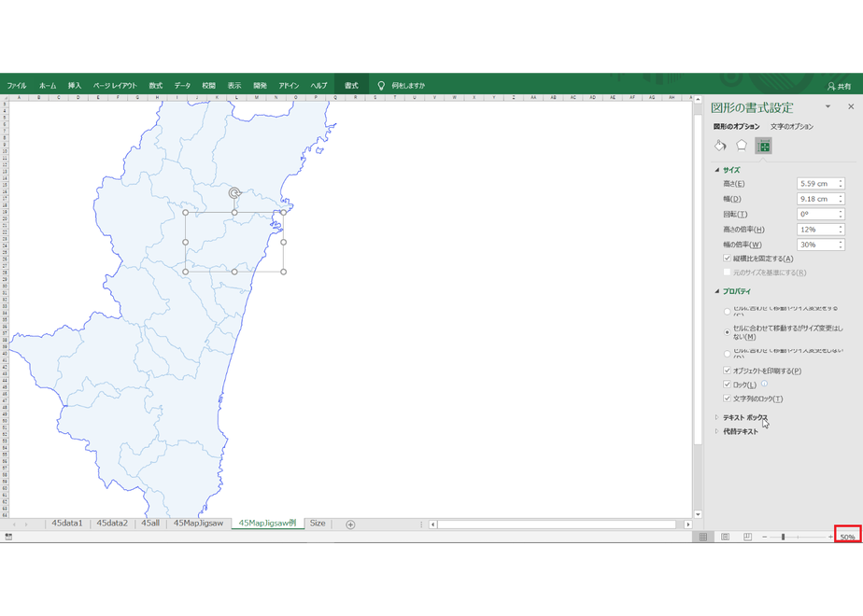Open the task pane options dropdown arrow
Viewport: 863px width, 616px height.
828,106
